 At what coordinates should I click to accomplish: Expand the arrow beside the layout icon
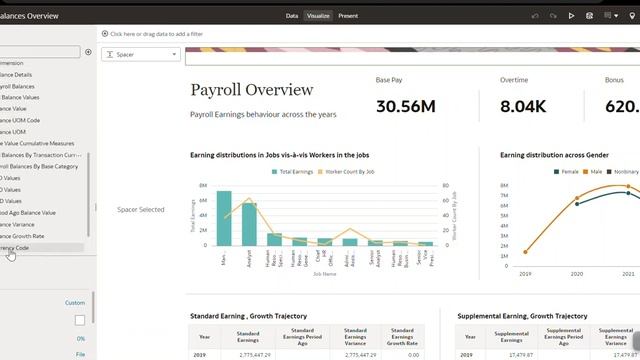[616, 16]
